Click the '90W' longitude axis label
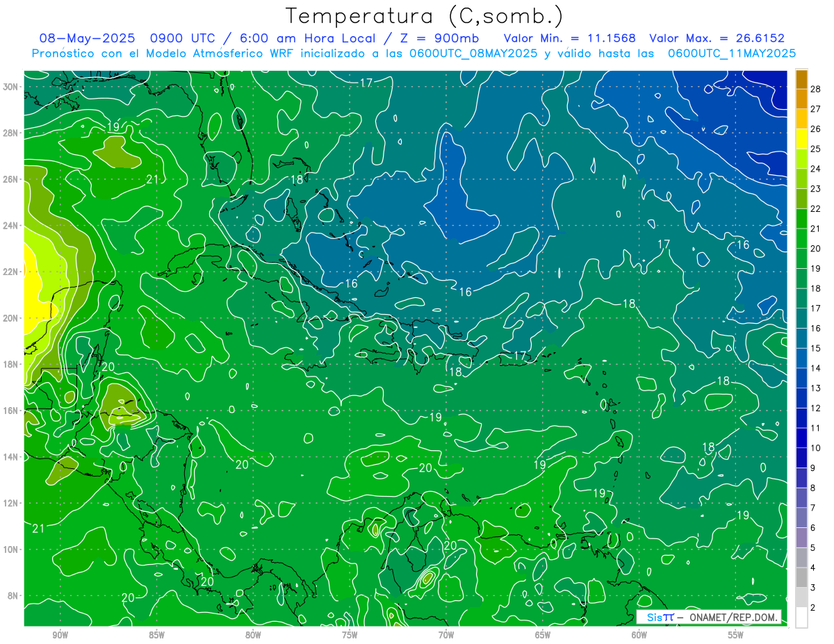Screen dimensions: 834x644 click(60, 634)
